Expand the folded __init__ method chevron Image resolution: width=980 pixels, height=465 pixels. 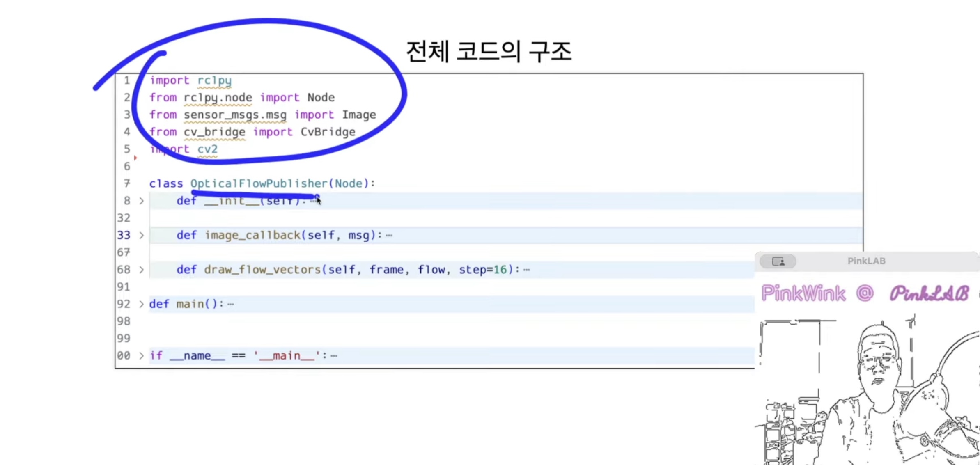point(141,201)
